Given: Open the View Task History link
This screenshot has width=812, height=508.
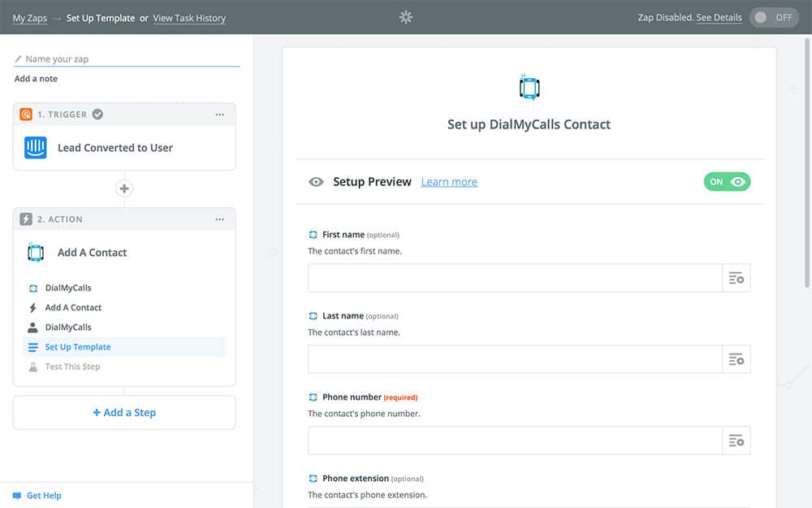Looking at the screenshot, I should 189,18.
